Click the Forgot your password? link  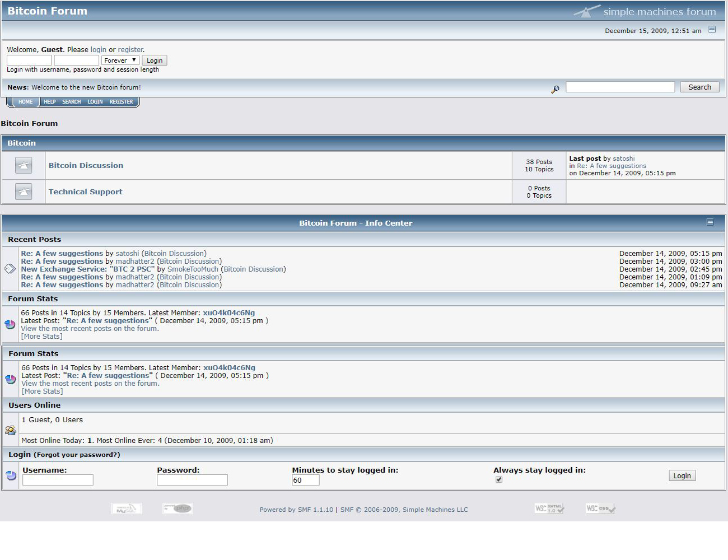pos(77,455)
